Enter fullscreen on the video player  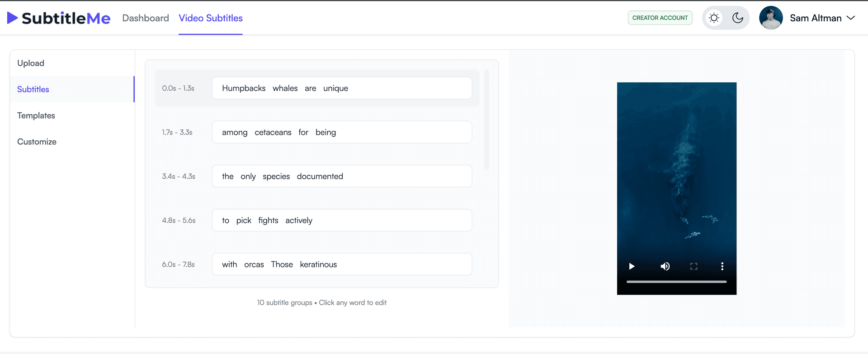693,266
